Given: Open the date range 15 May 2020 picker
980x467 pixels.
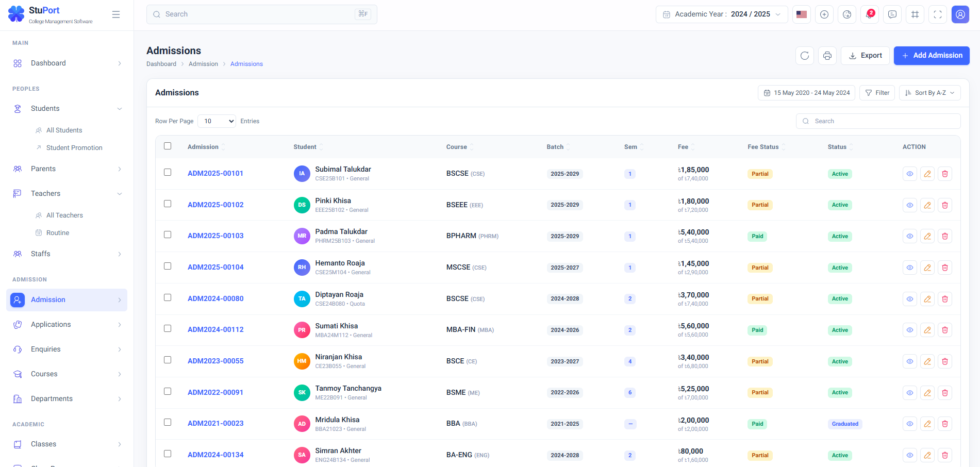Looking at the screenshot, I should pyautogui.click(x=806, y=93).
